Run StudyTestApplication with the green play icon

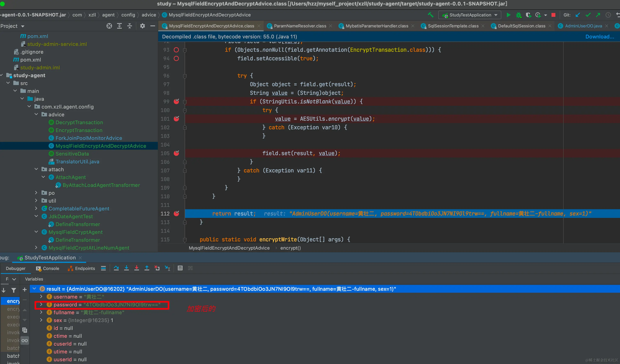508,15
